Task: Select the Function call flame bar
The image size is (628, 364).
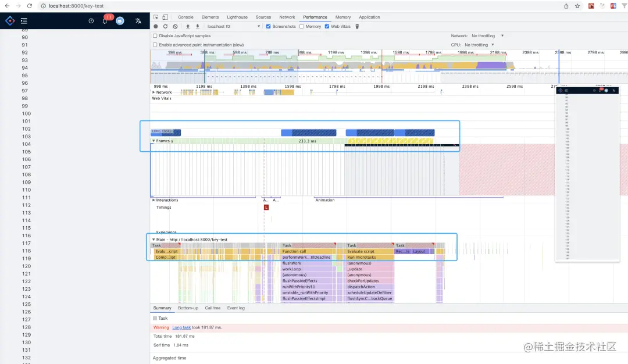Action: pos(308,251)
